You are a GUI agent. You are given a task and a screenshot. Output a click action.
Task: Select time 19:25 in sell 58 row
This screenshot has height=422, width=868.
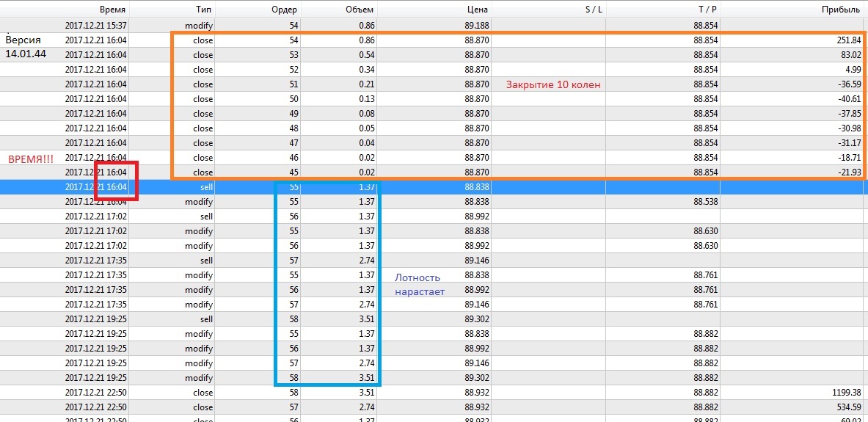(x=96, y=319)
